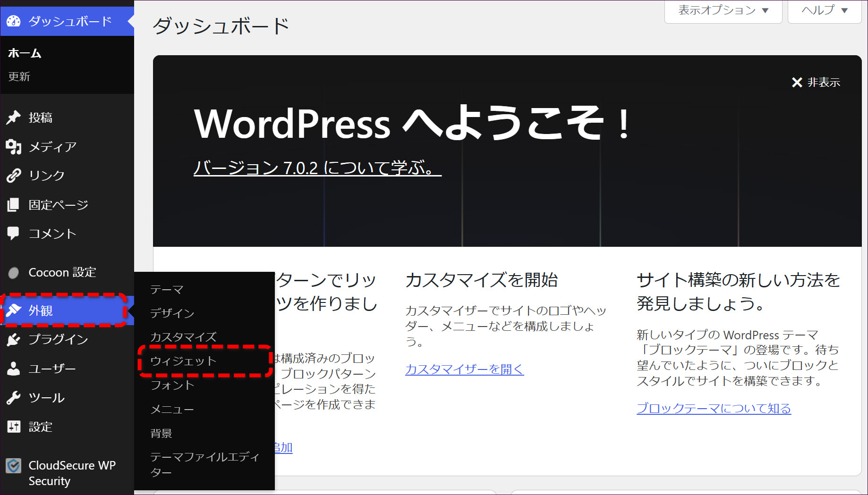Click the Dashboard gauge icon
The image size is (868, 495).
(14, 21)
